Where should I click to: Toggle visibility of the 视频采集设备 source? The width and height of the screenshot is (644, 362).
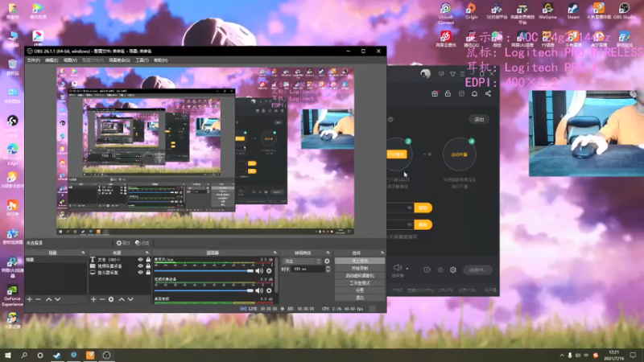pyautogui.click(x=140, y=266)
